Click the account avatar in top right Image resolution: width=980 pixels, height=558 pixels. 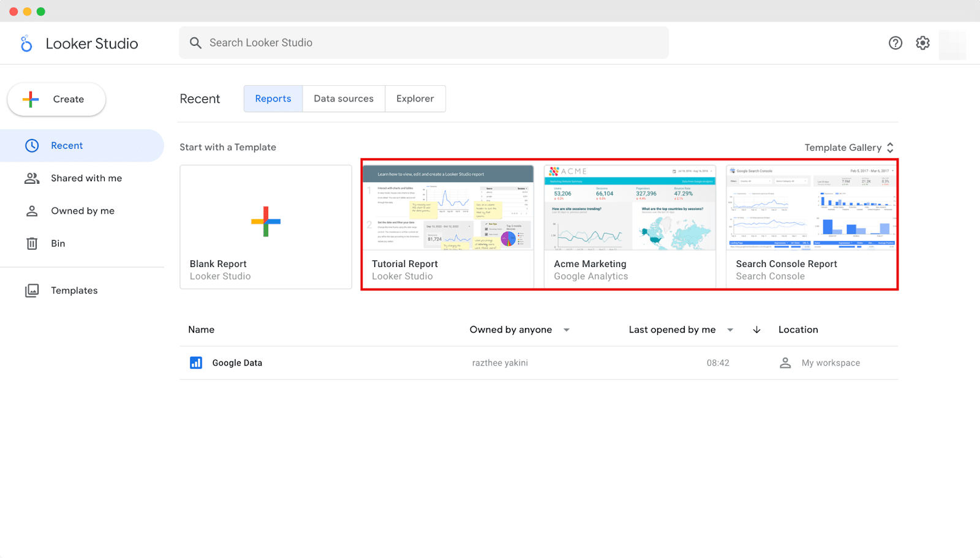point(952,45)
